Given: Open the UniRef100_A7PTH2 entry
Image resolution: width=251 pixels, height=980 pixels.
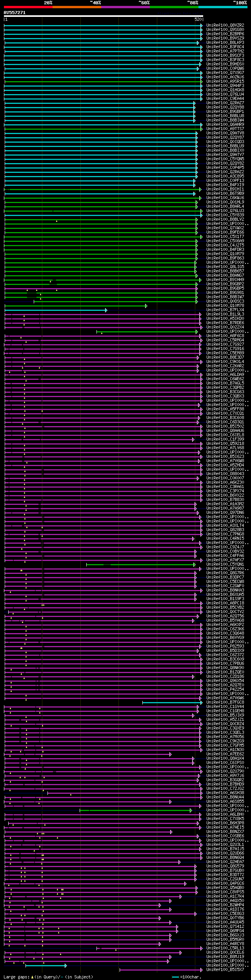Looking at the screenshot, I should tap(225, 51).
